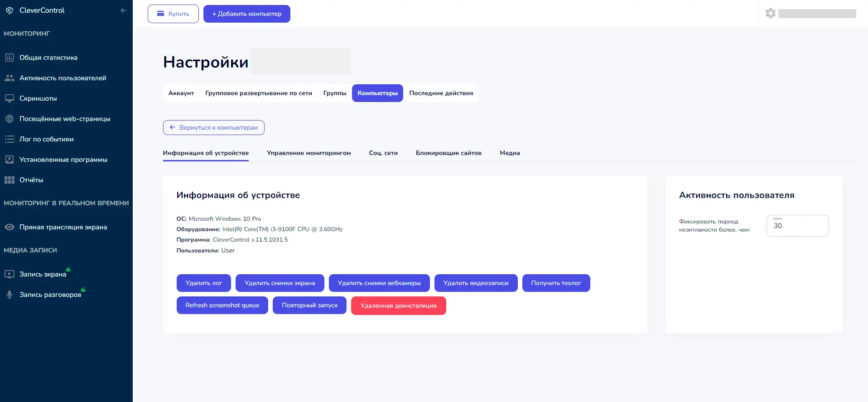868x402 pixels.
Task: Click the Общая статистика chart icon
Action: [x=10, y=58]
